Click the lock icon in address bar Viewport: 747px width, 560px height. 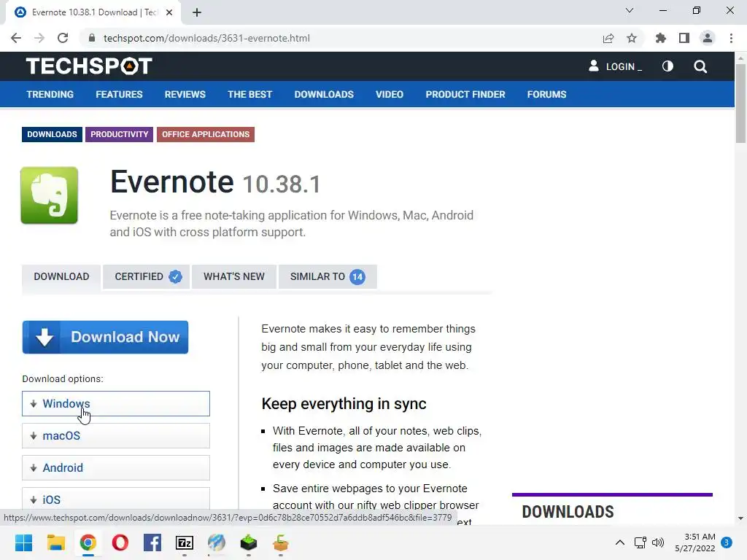(x=92, y=38)
